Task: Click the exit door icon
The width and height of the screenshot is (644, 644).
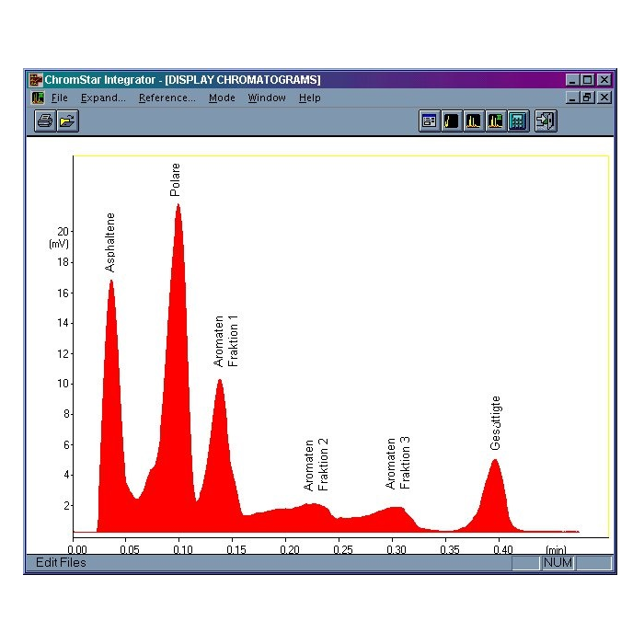Action: point(545,121)
